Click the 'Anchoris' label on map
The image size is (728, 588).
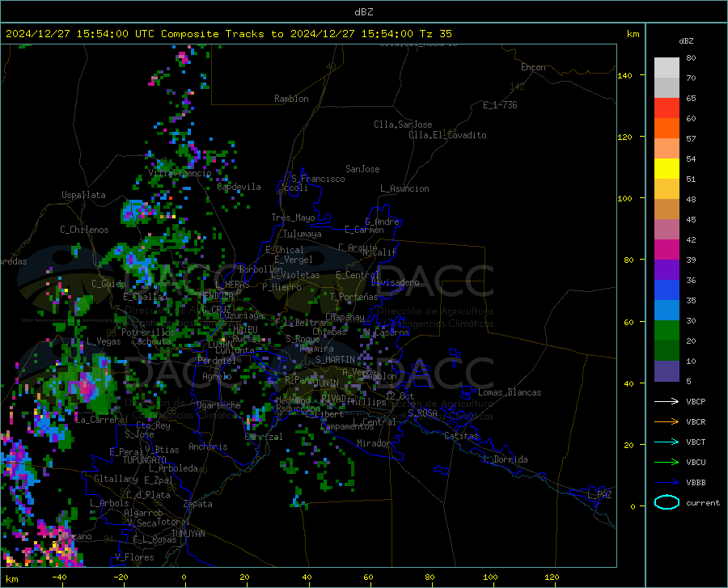208,446
